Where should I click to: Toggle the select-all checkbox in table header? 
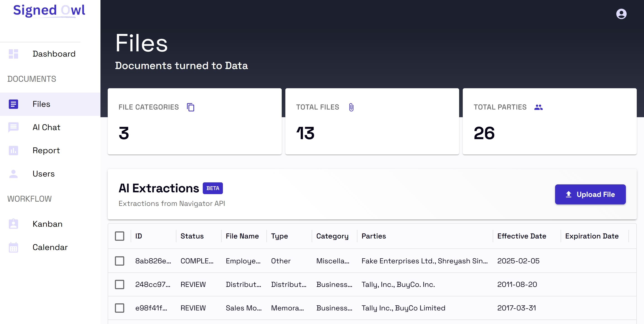119,236
